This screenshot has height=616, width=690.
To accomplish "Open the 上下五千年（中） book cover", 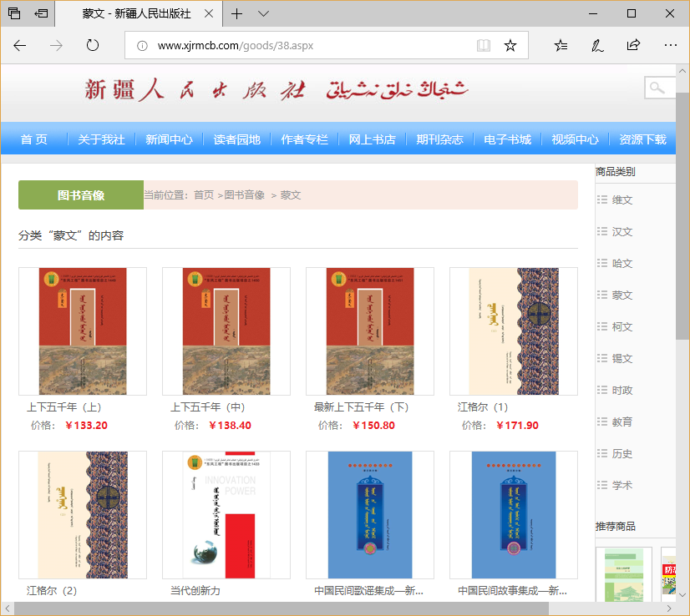I will click(226, 331).
